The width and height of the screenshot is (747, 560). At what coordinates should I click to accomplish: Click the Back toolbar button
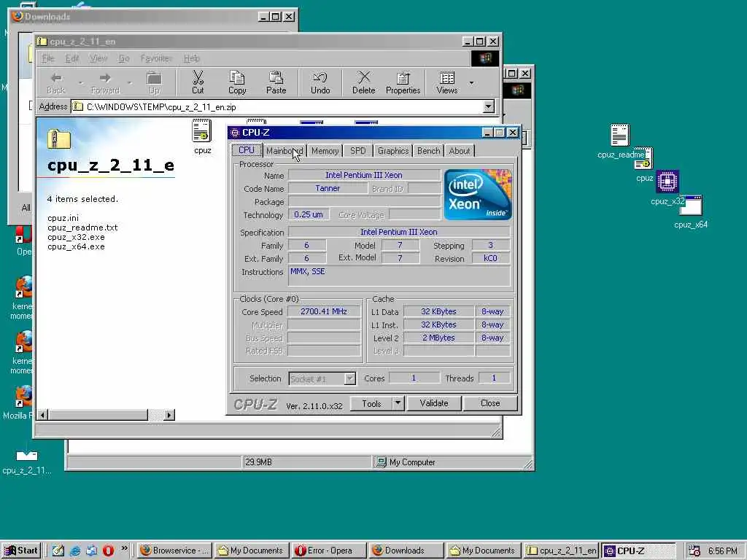(x=56, y=82)
